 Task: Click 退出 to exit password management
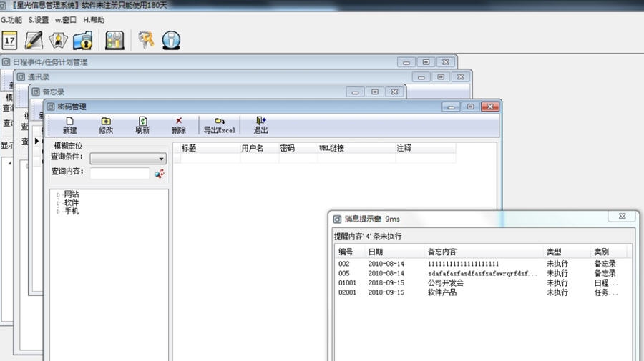coord(260,126)
